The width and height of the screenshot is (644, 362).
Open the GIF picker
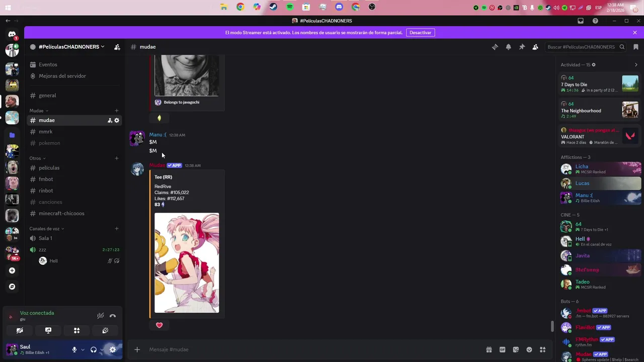pos(502,349)
